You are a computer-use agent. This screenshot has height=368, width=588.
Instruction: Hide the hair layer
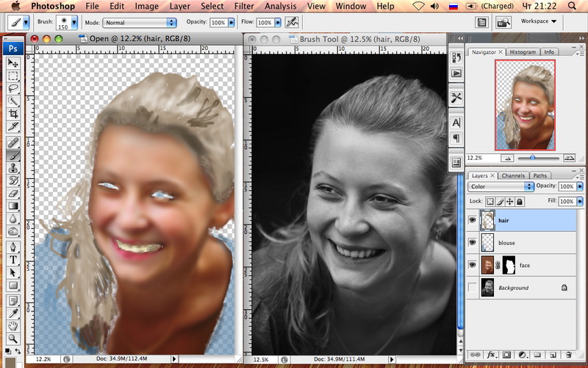(471, 219)
